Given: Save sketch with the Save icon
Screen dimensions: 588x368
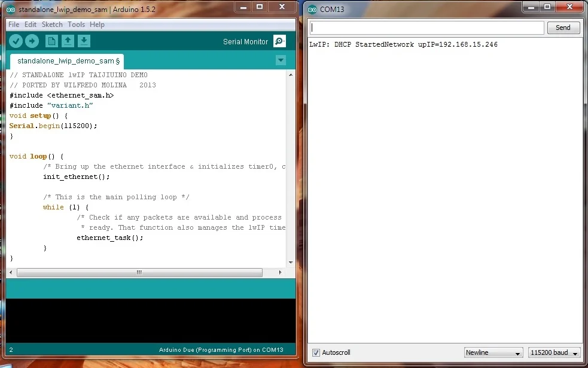Looking at the screenshot, I should [x=84, y=41].
